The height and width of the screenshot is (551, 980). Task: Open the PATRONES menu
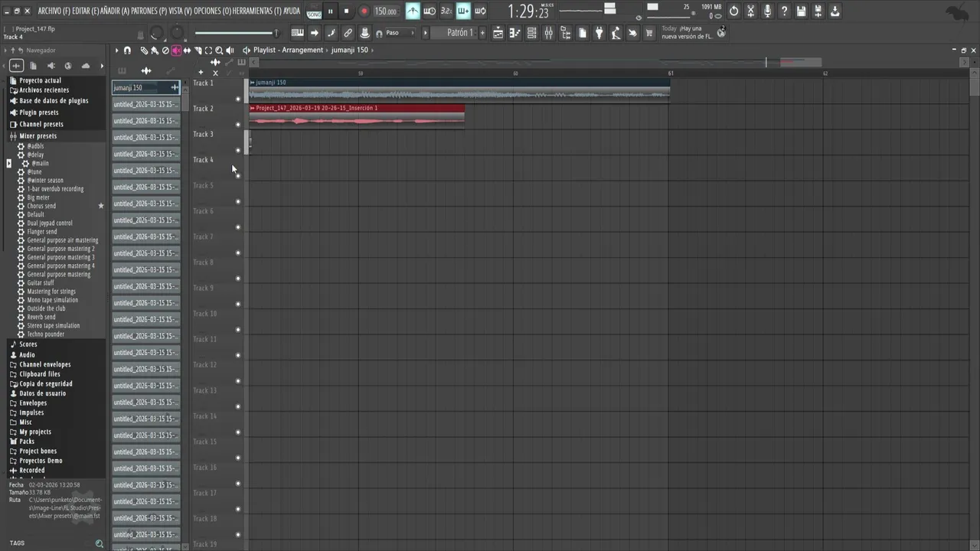pyautogui.click(x=149, y=11)
